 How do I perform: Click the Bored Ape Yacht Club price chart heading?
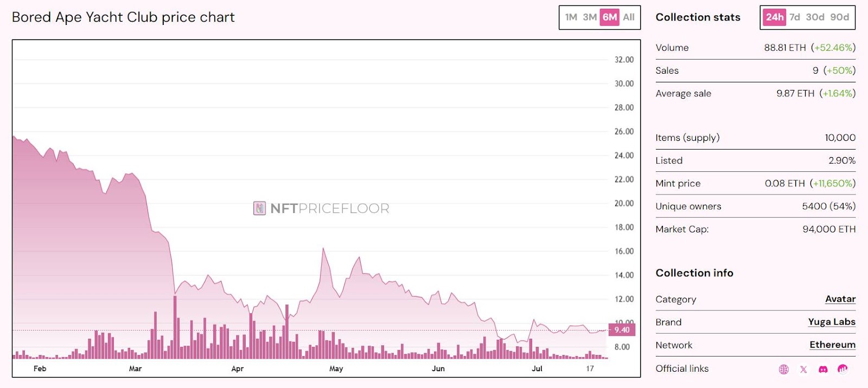(x=123, y=17)
